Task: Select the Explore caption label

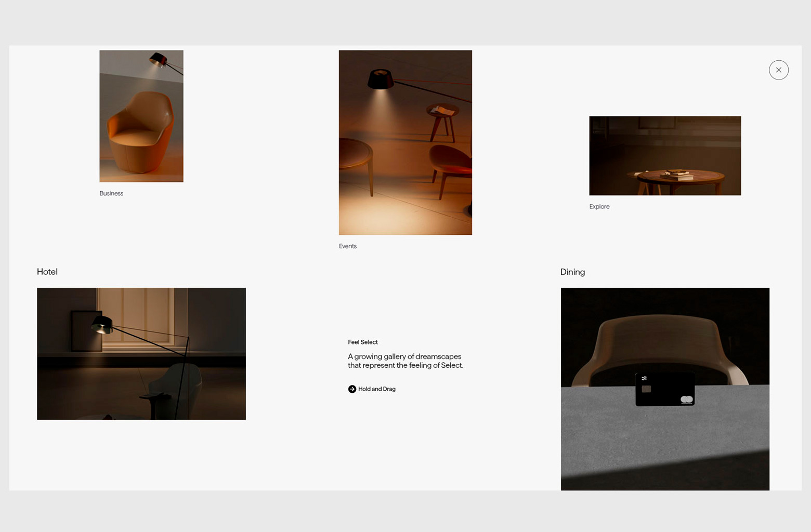Action: coord(599,207)
